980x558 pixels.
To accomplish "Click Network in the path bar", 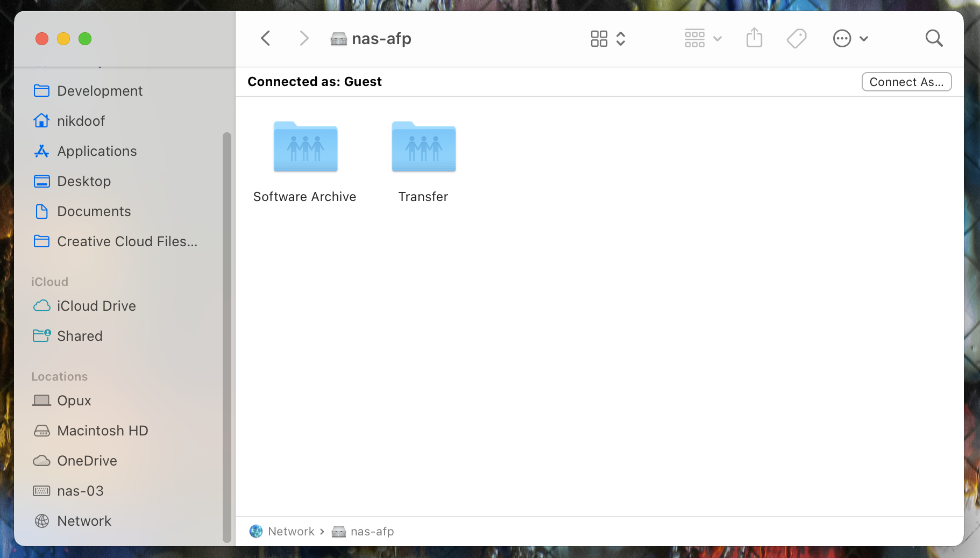I will [290, 532].
